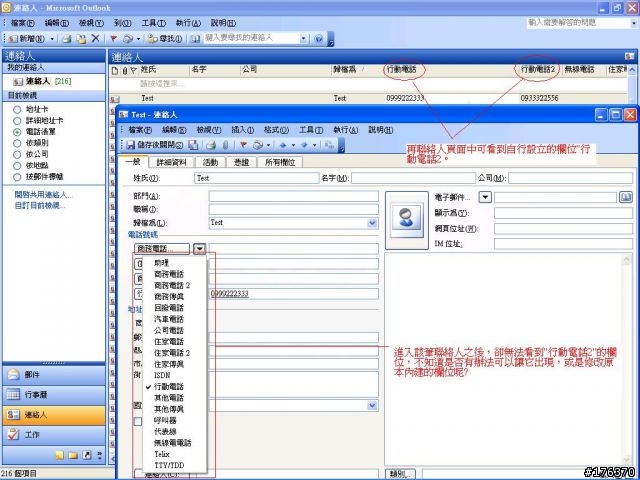Select the 依地點 view radio button
The width and height of the screenshot is (640, 480).
[x=17, y=166]
